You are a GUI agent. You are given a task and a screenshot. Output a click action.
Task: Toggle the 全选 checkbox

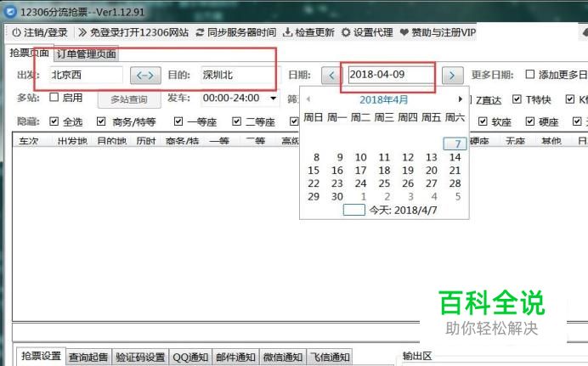point(54,121)
